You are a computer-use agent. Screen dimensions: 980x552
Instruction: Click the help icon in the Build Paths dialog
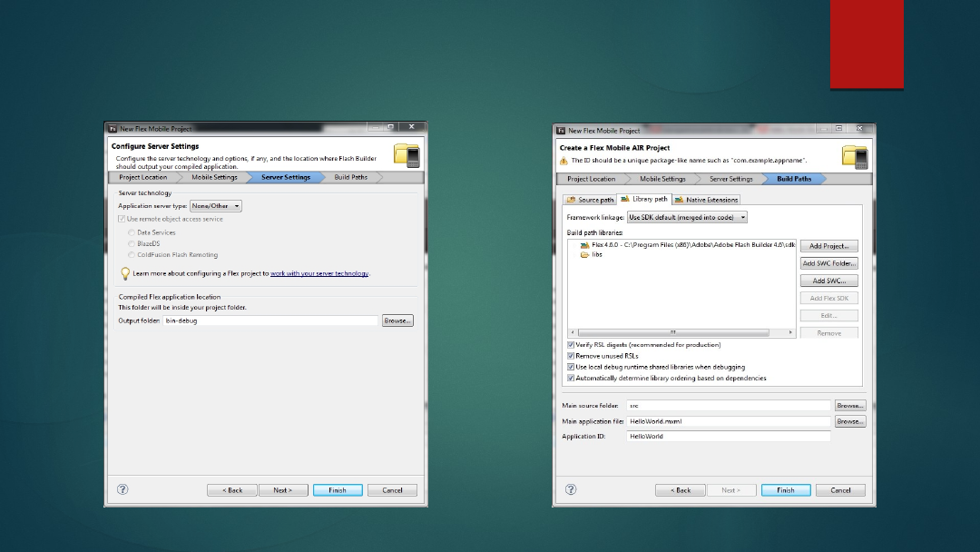tap(571, 489)
